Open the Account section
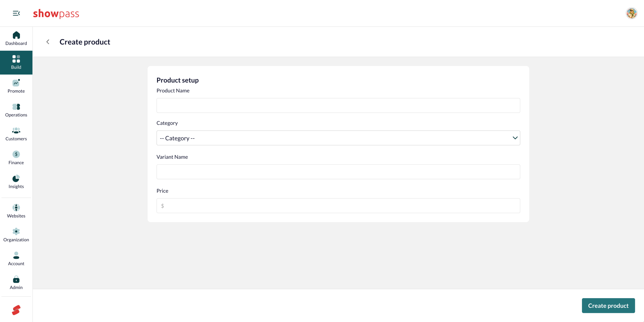The height and width of the screenshot is (322, 644). (x=16, y=259)
